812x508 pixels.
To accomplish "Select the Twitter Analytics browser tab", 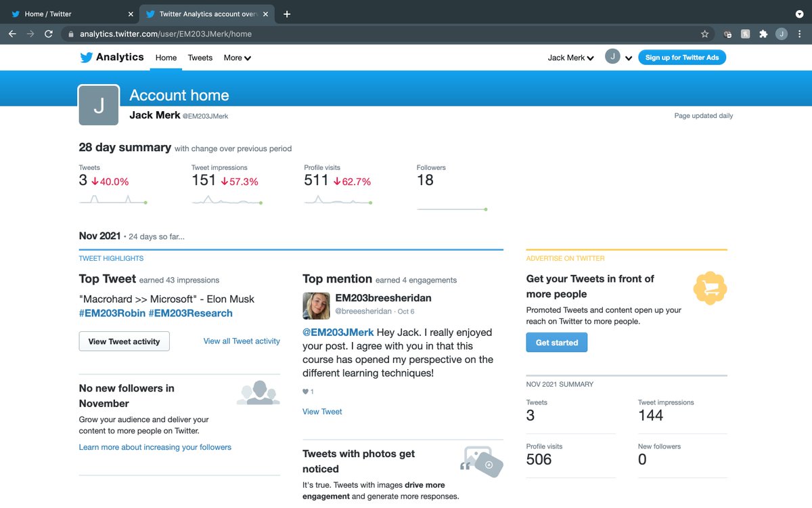I will click(x=206, y=14).
